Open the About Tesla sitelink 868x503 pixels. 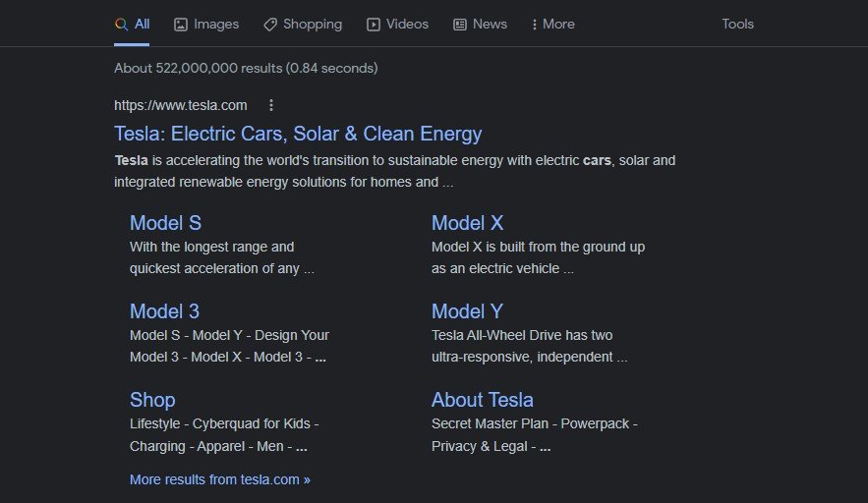[x=482, y=400]
